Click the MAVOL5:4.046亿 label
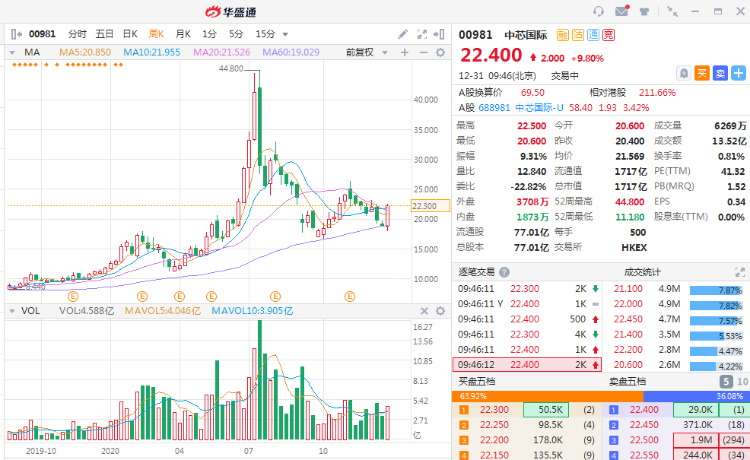The image size is (750, 460). click(x=163, y=311)
